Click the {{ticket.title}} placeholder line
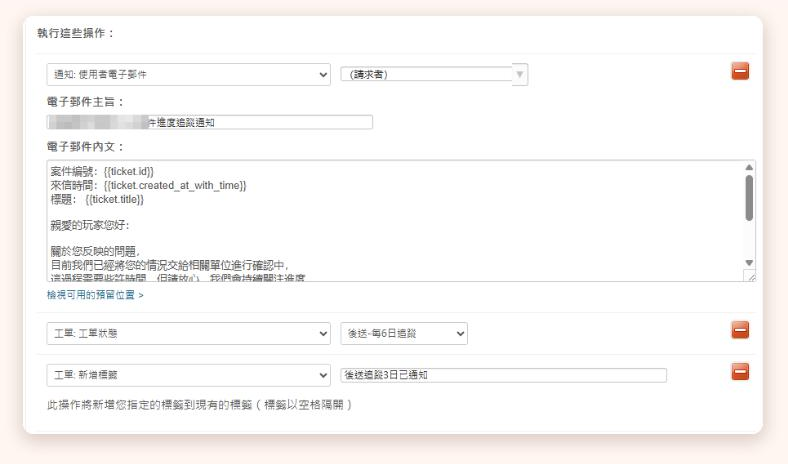788x464 pixels. 97,200
